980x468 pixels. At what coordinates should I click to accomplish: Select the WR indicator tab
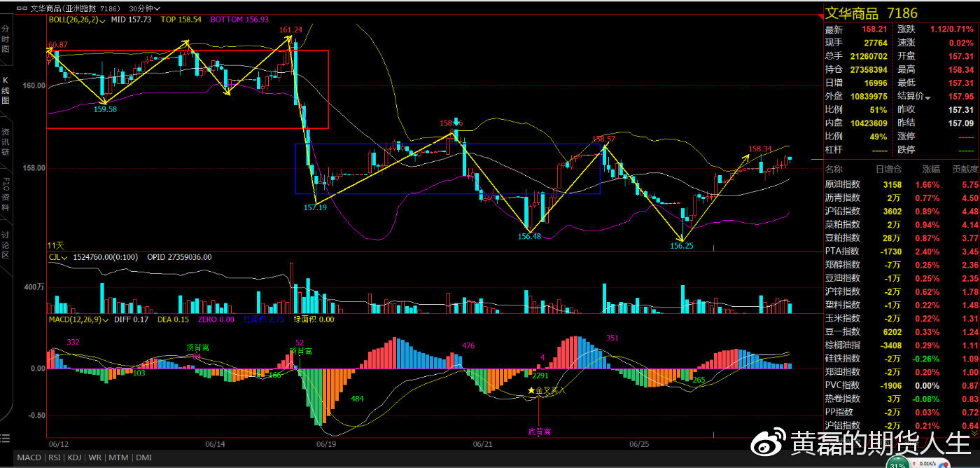(x=96, y=457)
